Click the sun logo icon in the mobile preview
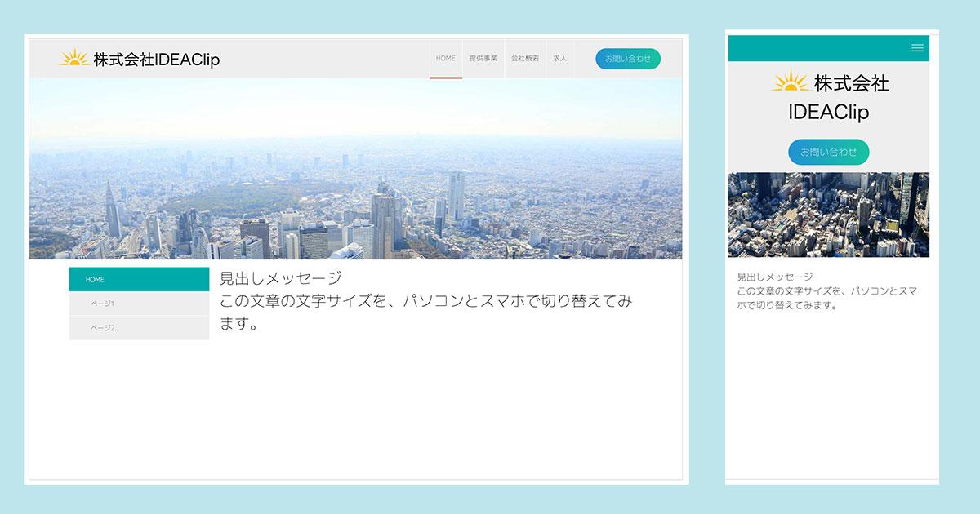The width and height of the screenshot is (980, 514). pyautogui.click(x=790, y=82)
